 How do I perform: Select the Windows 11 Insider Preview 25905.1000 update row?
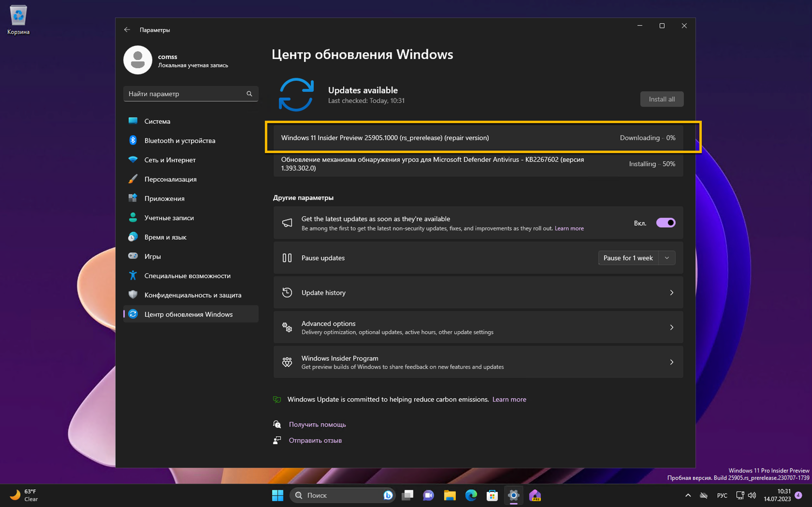[478, 138]
